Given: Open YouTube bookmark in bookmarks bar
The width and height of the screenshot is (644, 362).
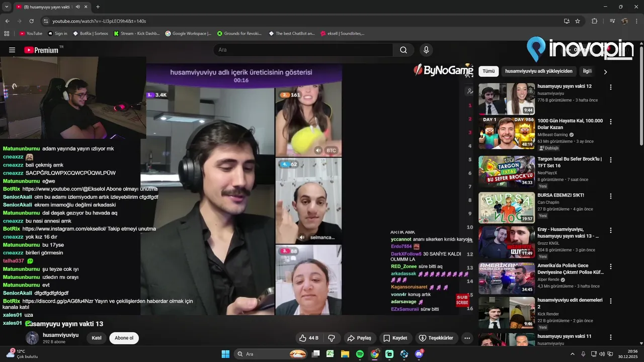Looking at the screenshot, I should coord(31,34).
